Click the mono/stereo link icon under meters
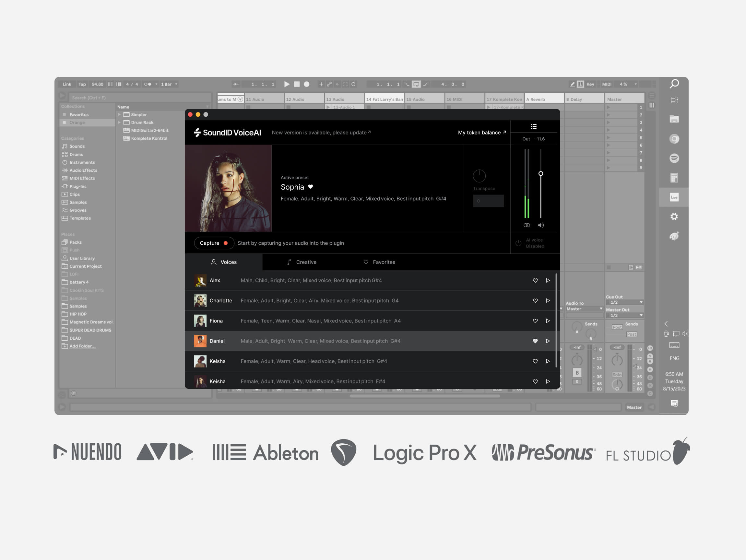The height and width of the screenshot is (560, 746). (x=527, y=225)
